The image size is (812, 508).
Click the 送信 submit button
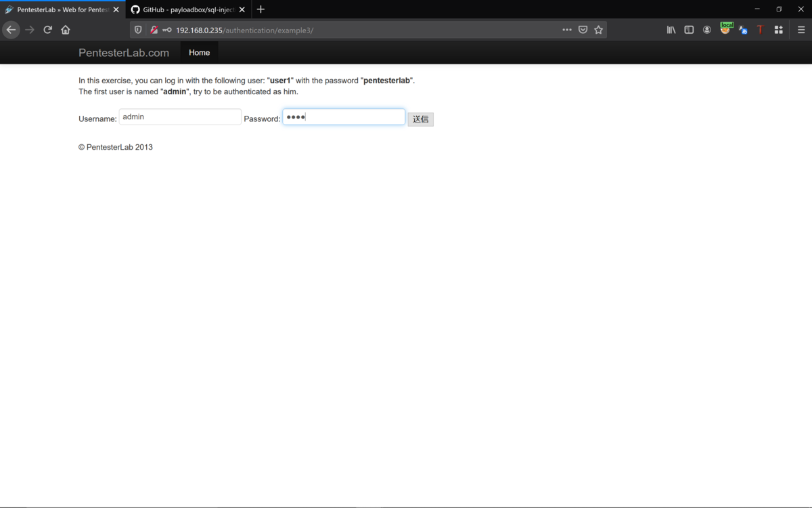pos(420,119)
